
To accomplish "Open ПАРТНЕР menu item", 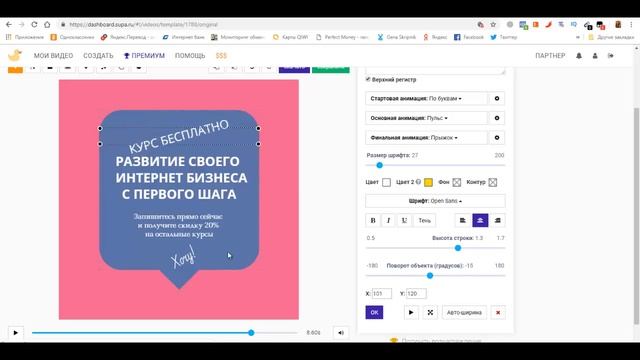I will [550, 56].
